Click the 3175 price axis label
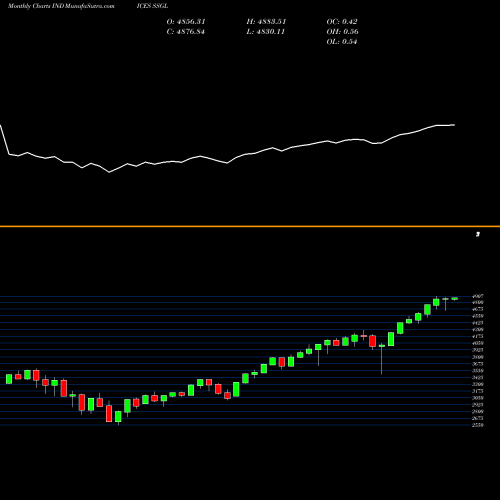This screenshot has width=500, height=500. (478, 391)
